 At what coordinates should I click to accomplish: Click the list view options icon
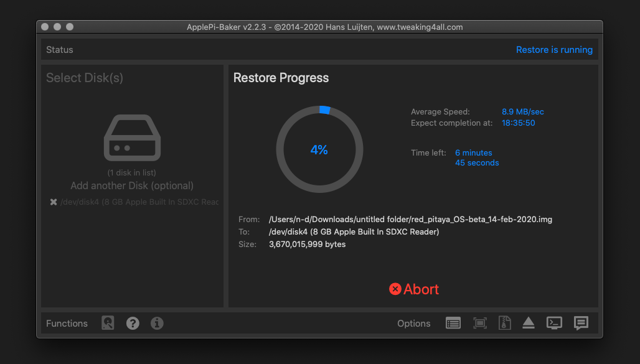(453, 323)
